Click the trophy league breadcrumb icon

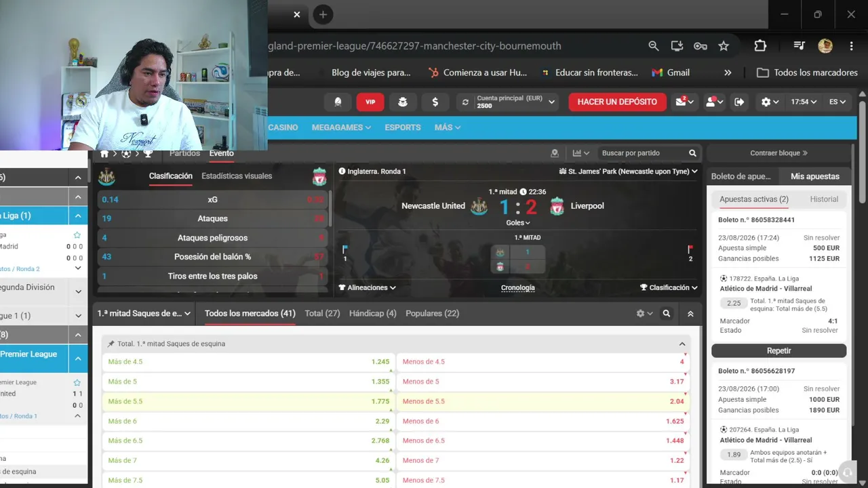[148, 154]
